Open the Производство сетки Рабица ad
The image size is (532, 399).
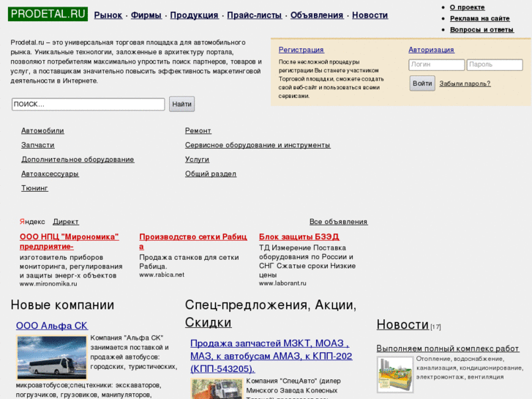pyautogui.click(x=193, y=242)
